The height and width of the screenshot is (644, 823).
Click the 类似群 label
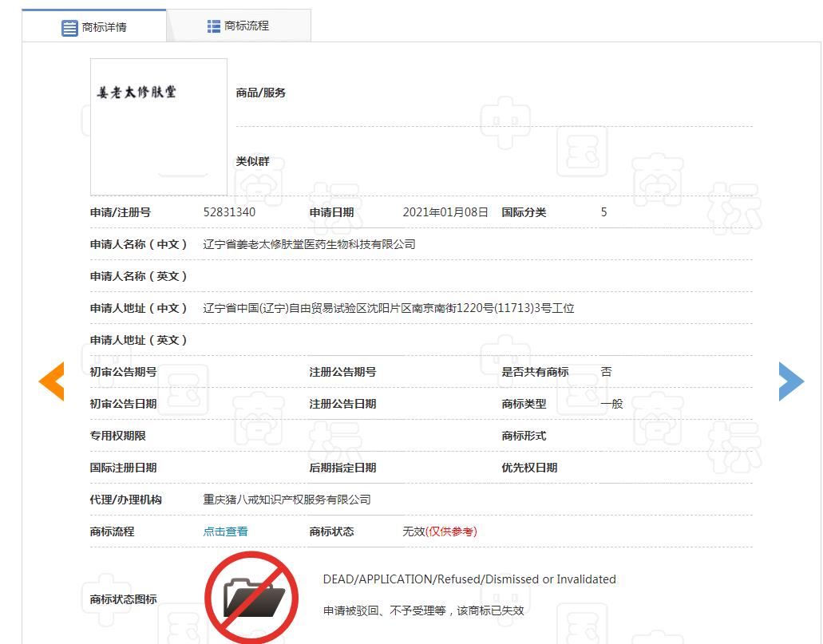pyautogui.click(x=252, y=161)
